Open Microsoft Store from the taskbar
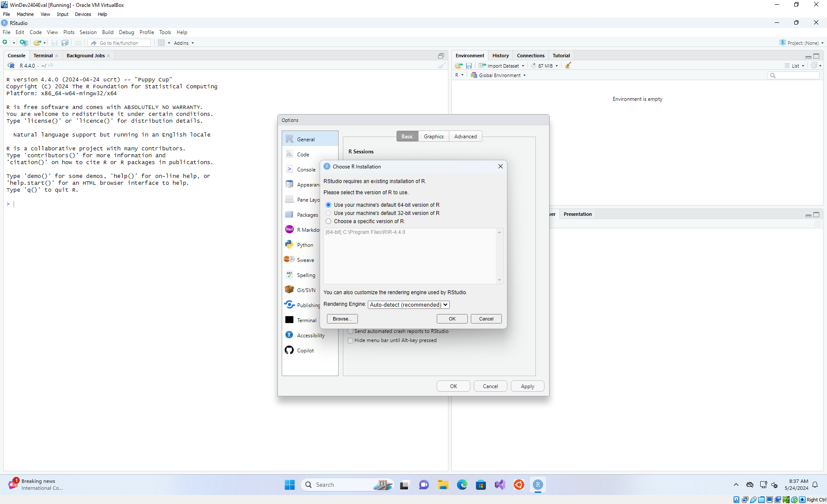Viewport: 827px width, 504px height. point(481,485)
